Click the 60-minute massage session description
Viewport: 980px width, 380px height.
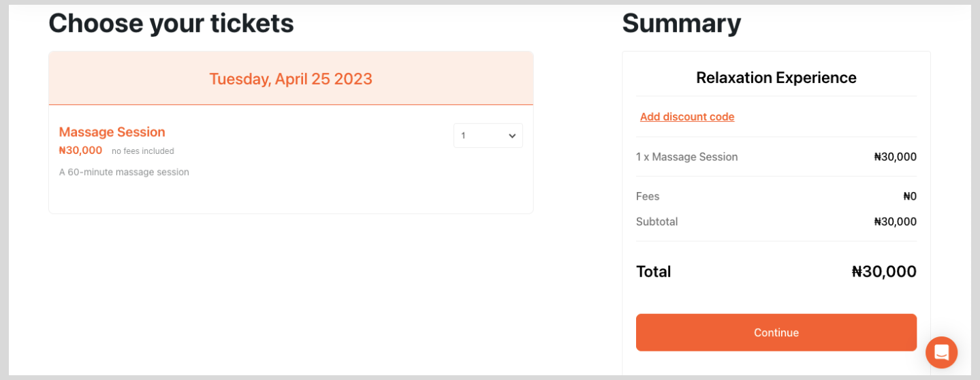click(124, 172)
